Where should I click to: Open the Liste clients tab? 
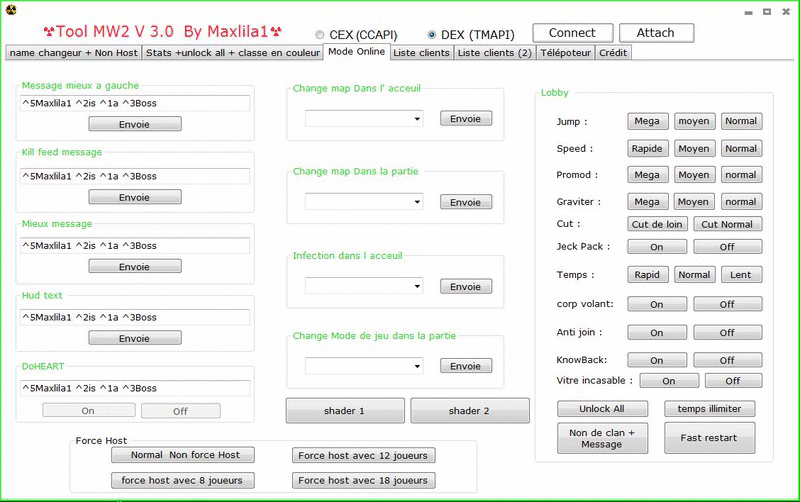pyautogui.click(x=421, y=53)
